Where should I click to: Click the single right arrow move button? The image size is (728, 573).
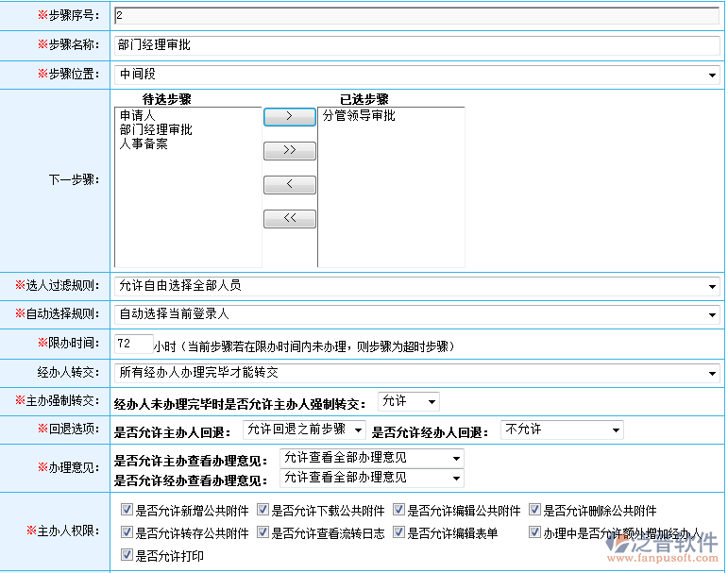[289, 116]
